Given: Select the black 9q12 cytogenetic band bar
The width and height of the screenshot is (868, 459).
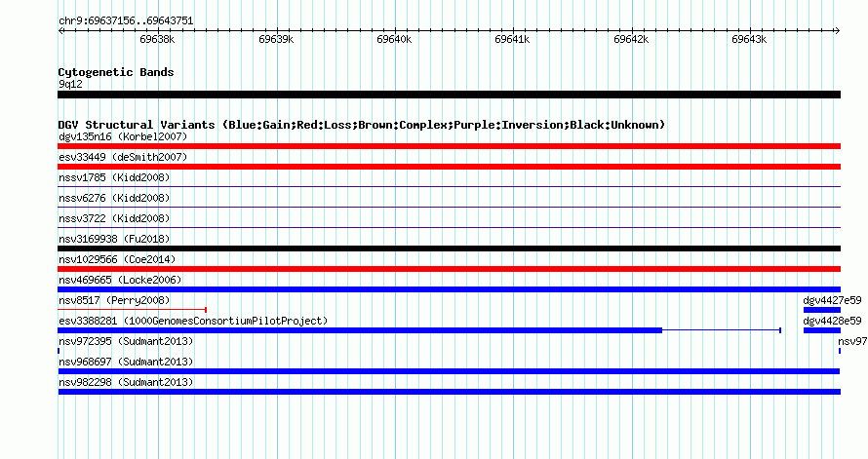Looking at the screenshot, I should click(449, 95).
